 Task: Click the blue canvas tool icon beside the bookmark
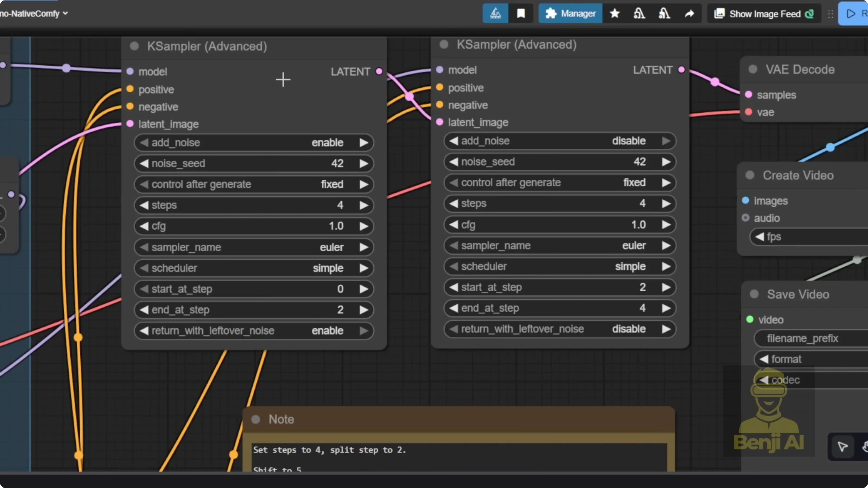click(495, 13)
